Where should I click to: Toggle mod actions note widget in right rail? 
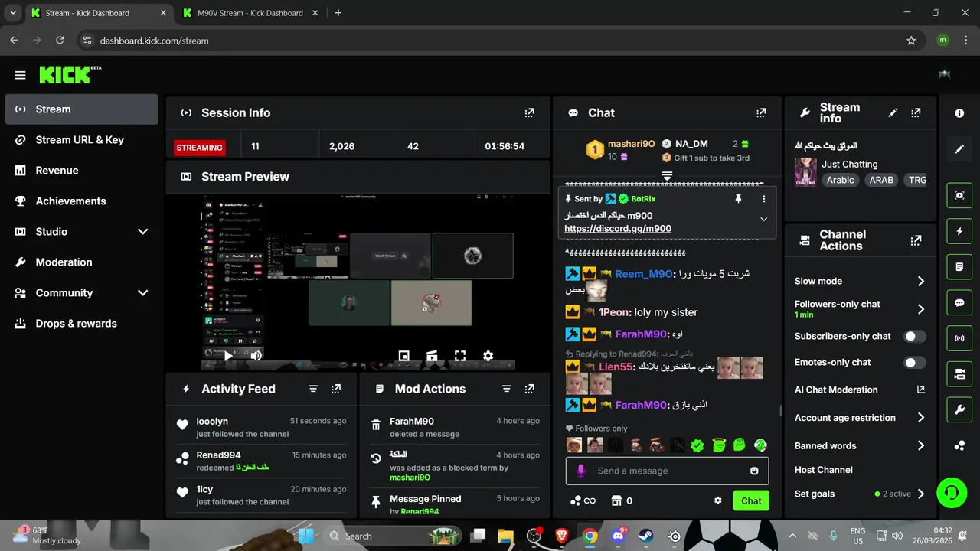pyautogui.click(x=959, y=267)
